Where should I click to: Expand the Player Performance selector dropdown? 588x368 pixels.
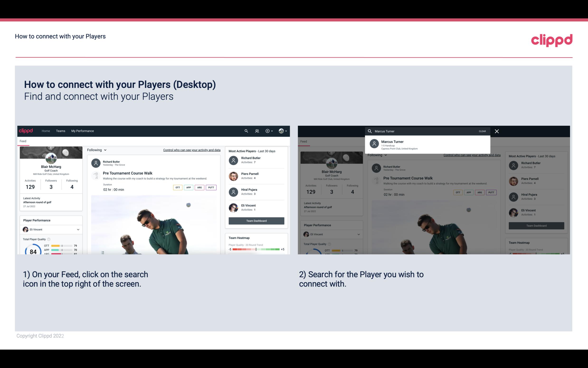[77, 229]
